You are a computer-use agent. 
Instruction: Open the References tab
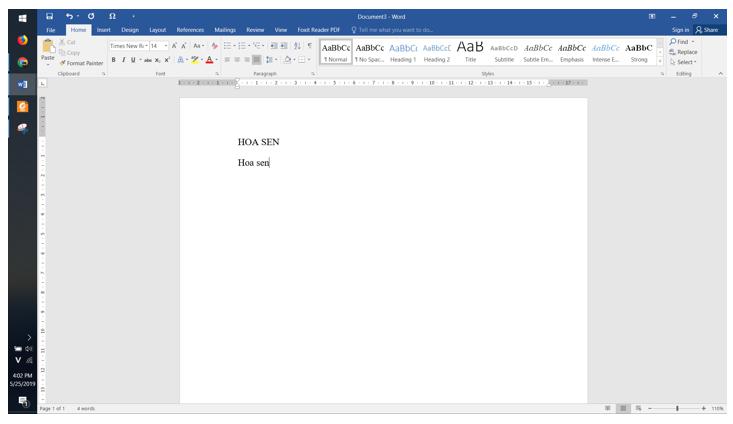pyautogui.click(x=190, y=30)
